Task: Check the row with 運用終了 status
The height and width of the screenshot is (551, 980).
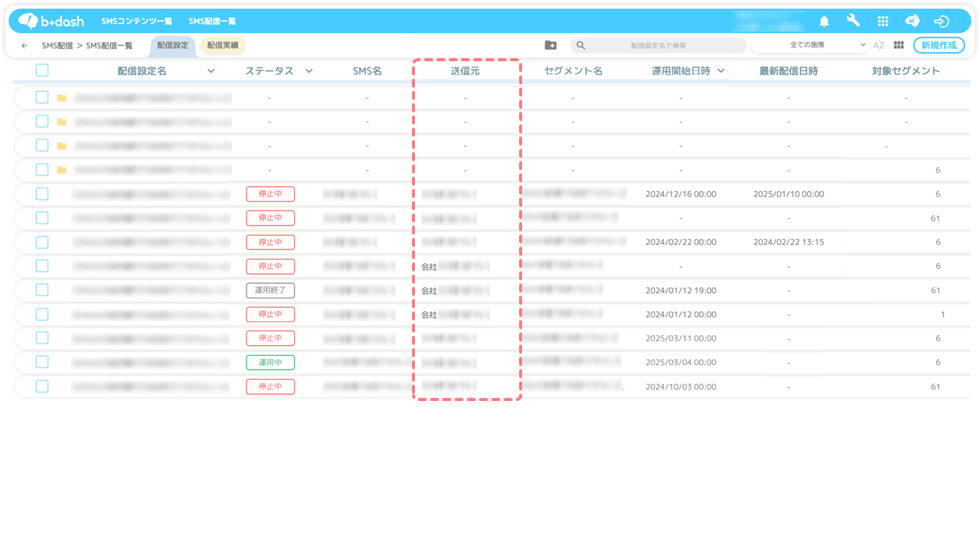Action: click(42, 290)
